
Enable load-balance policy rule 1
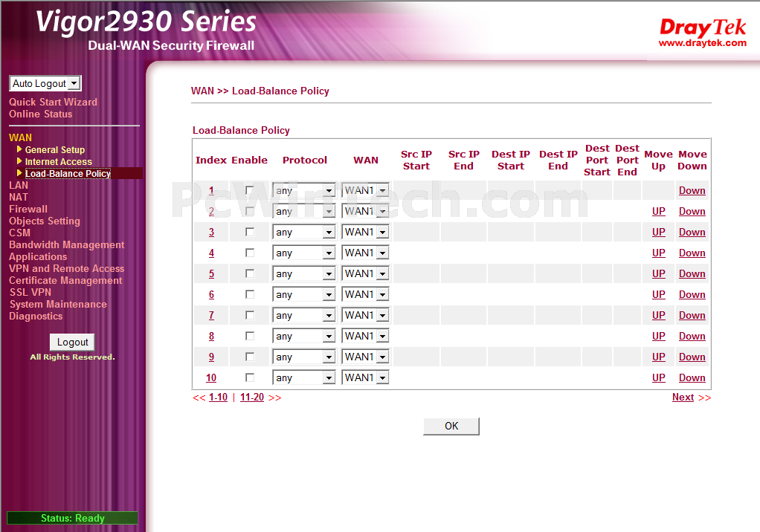250,190
